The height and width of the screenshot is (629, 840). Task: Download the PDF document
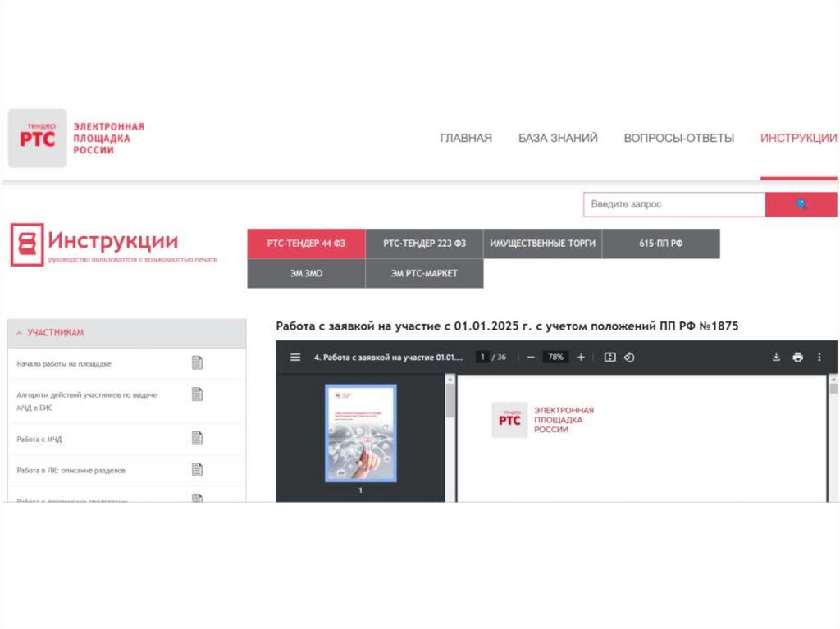tap(776, 358)
